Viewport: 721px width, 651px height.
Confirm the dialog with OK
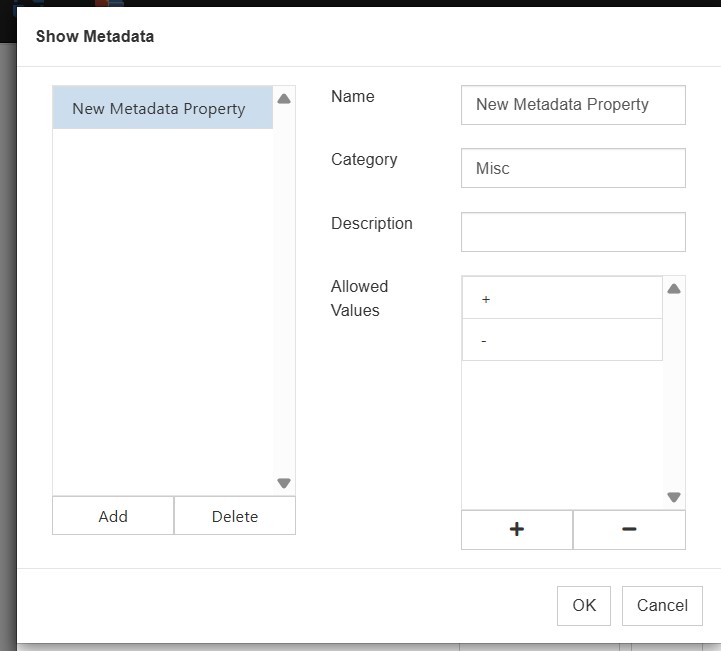(x=584, y=605)
